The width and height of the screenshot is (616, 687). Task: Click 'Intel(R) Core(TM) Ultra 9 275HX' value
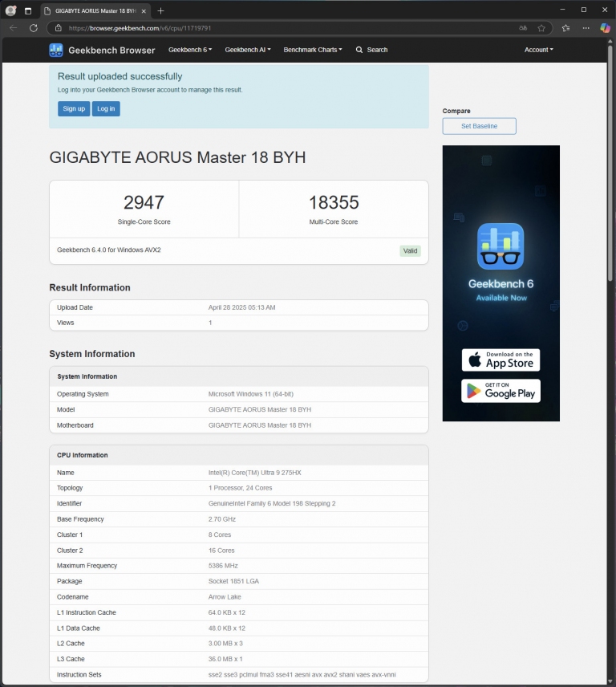[255, 473]
